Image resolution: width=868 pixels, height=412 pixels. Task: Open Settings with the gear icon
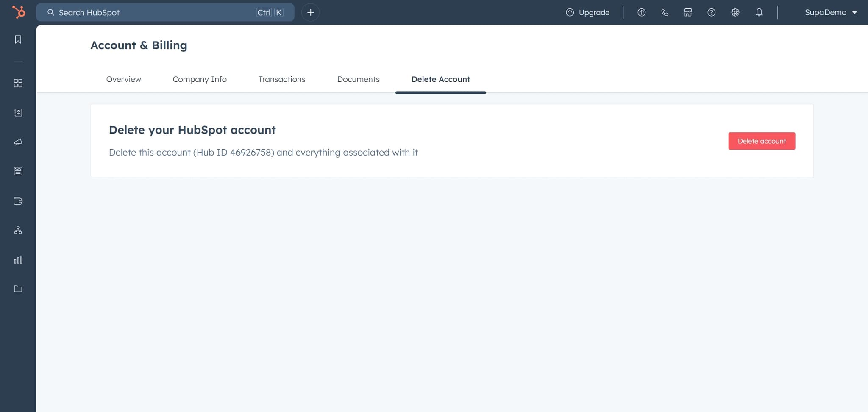point(735,12)
